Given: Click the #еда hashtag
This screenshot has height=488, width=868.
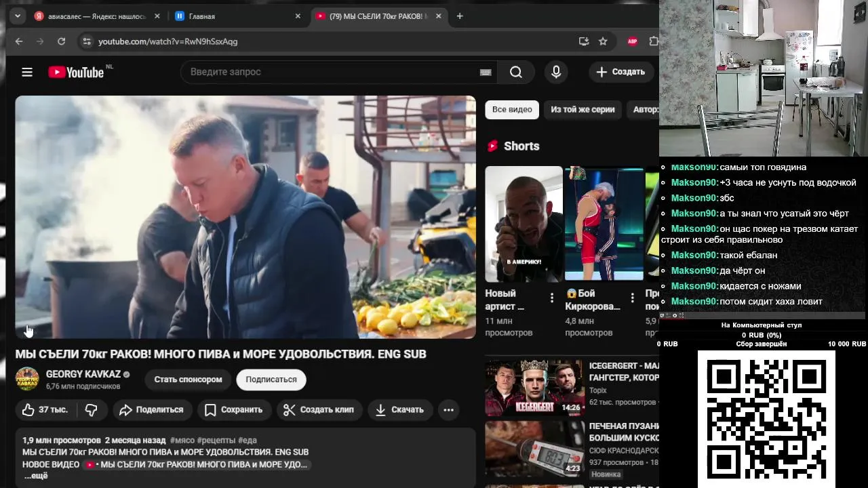Looking at the screenshot, I should click(248, 440).
